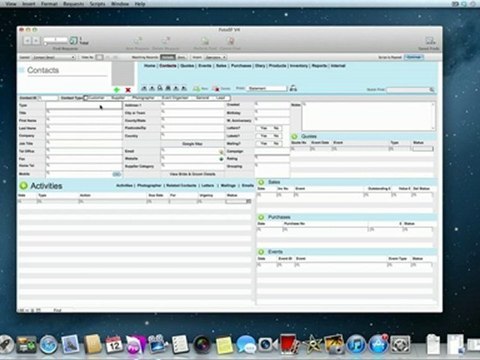Click the green add icon beside Events header
This screenshot has height=360, width=480.
coord(261,252)
